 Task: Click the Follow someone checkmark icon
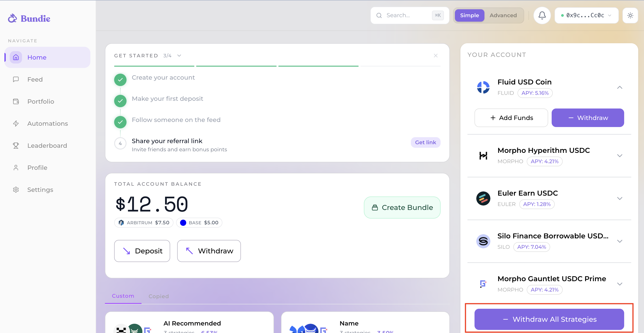[x=120, y=122]
